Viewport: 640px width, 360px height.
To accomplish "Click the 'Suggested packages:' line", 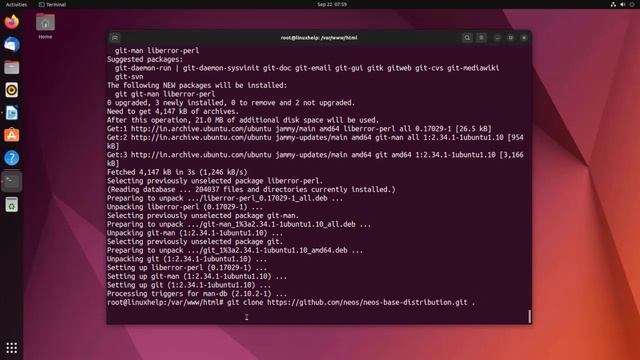I will [145, 59].
